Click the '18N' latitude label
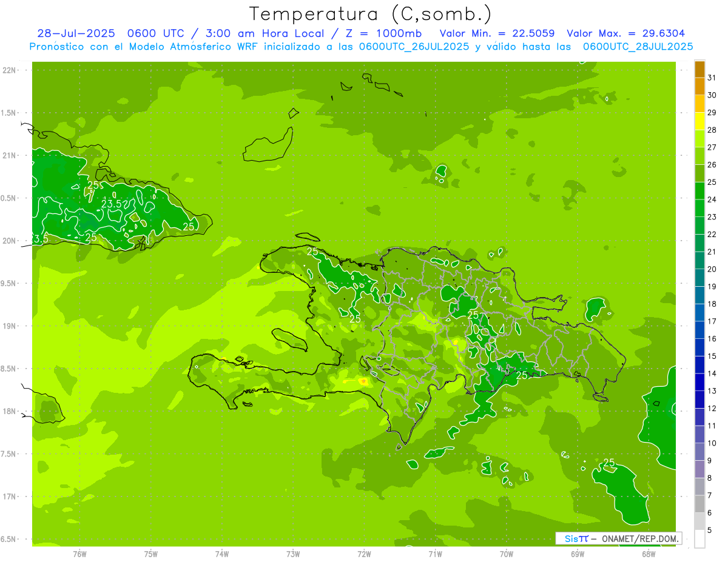728x562 pixels. tap(9, 412)
